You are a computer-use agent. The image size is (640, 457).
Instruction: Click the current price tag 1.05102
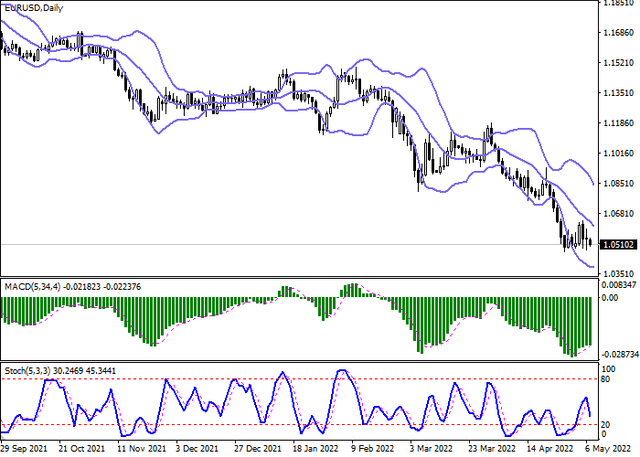click(617, 243)
